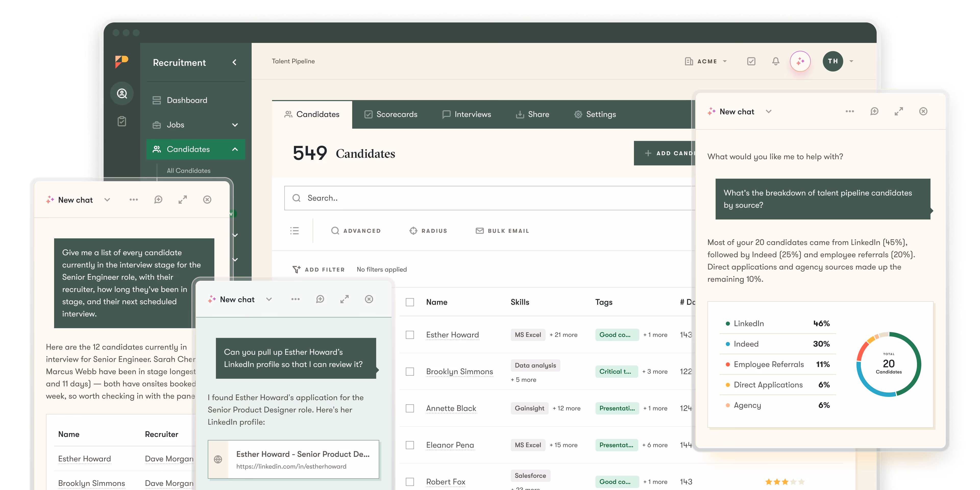Click the Add Candidate button
This screenshot has height=490, width=980.
(664, 153)
